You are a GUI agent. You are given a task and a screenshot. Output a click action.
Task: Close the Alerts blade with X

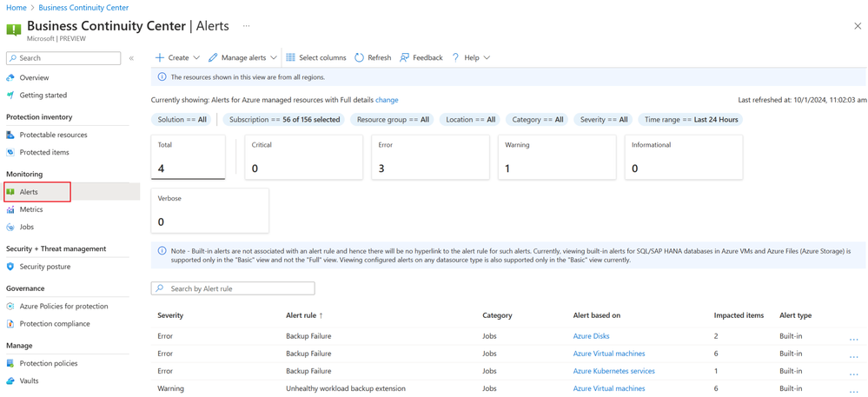pyautogui.click(x=858, y=26)
